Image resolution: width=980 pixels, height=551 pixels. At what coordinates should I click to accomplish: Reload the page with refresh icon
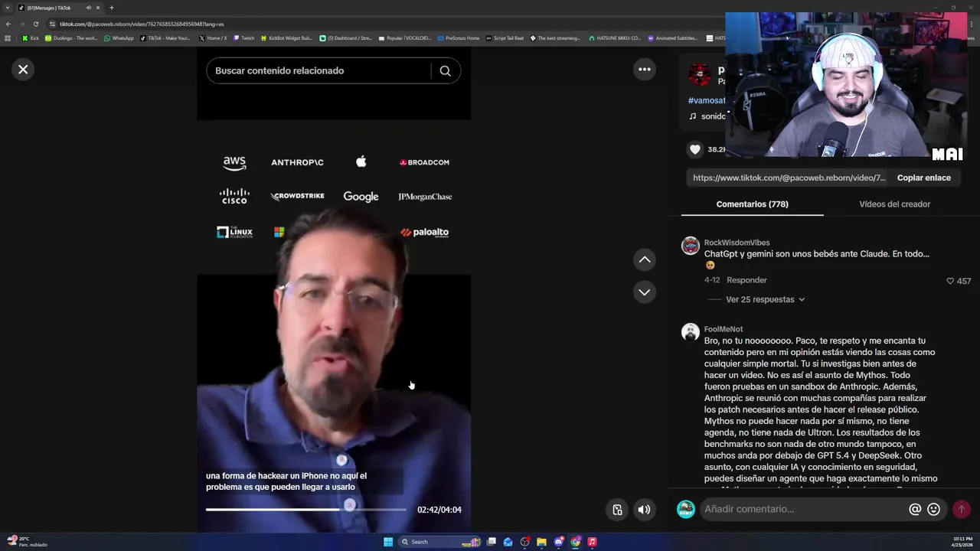(x=35, y=24)
